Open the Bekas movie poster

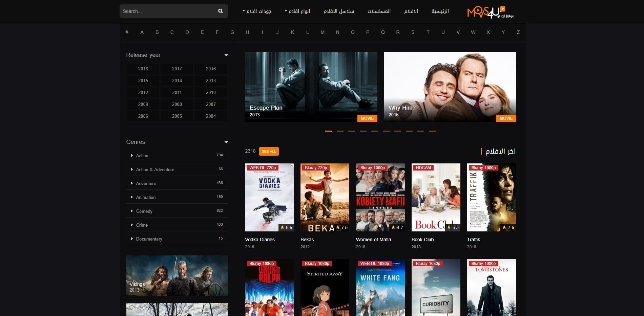[325, 197]
